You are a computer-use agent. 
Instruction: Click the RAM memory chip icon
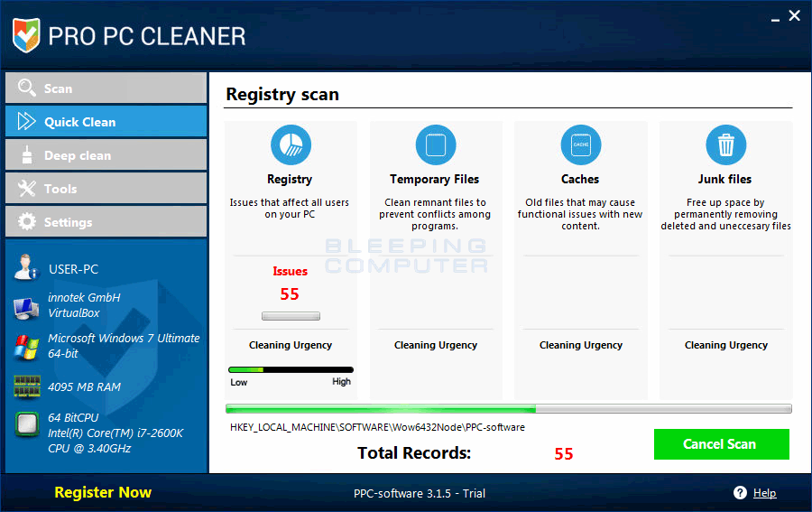point(27,386)
